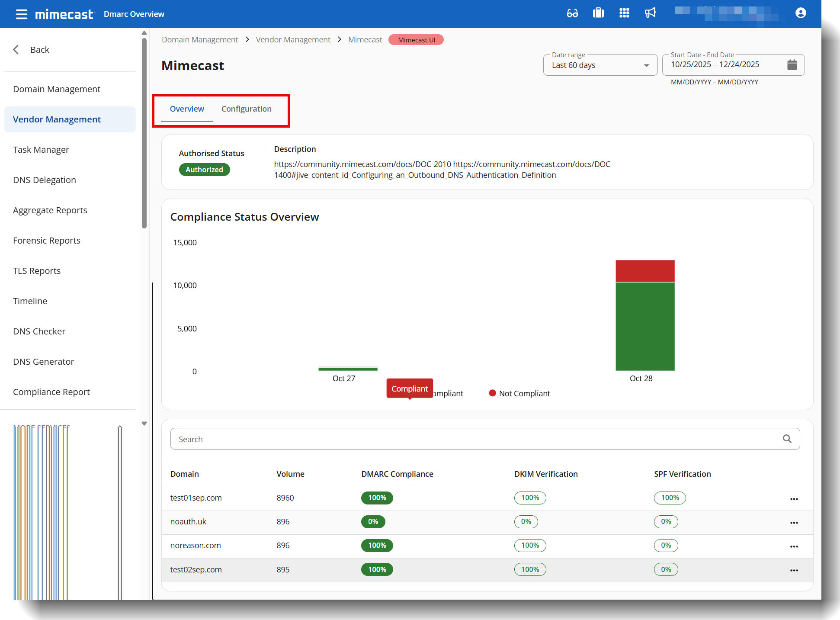Go Back using sidebar chevron

click(x=16, y=50)
